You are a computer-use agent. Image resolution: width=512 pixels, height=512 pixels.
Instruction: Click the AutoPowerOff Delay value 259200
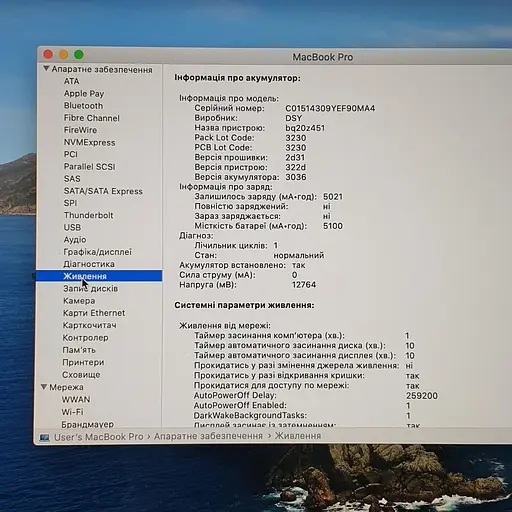click(422, 396)
